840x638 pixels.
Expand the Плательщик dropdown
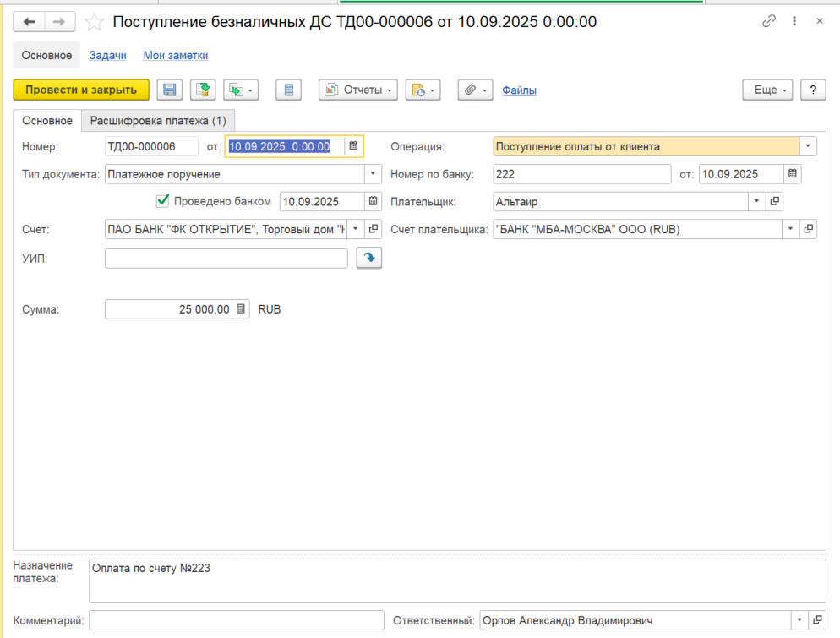pyautogui.click(x=756, y=201)
